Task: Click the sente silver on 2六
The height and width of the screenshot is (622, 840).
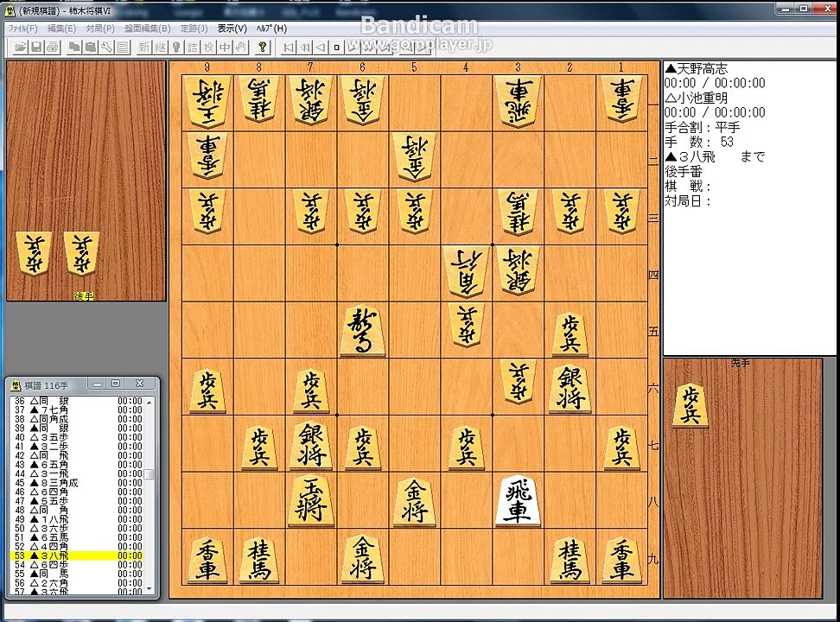Action: pos(570,388)
